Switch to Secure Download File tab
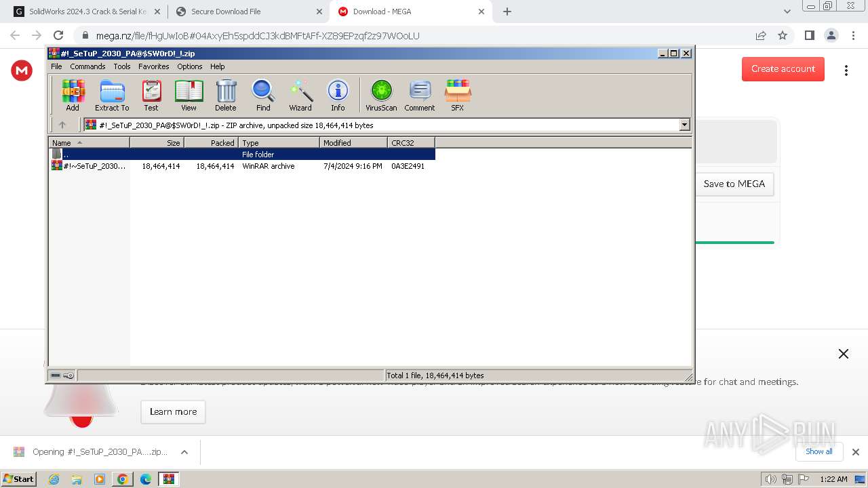Viewport: 868px width, 488px height. pyautogui.click(x=248, y=12)
